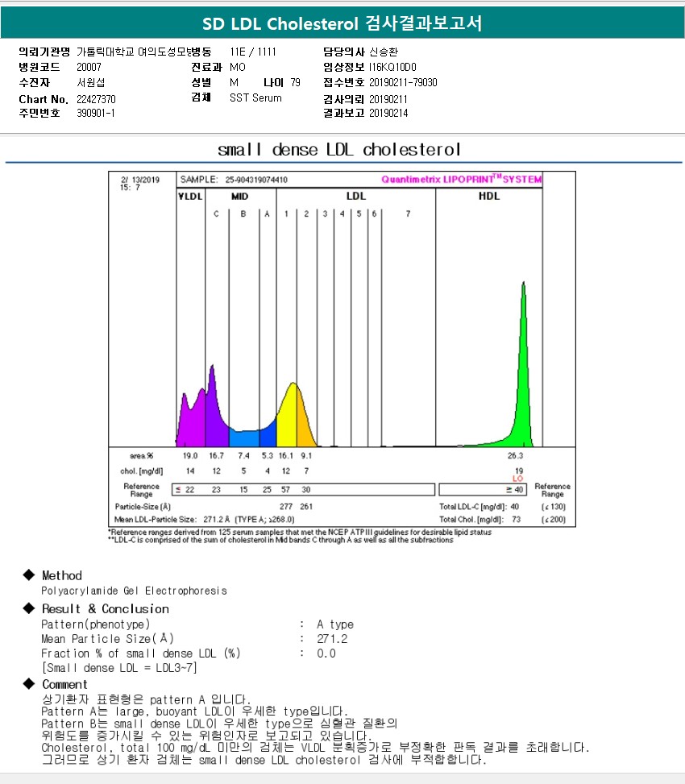Click area percent value '7.4'
The height and width of the screenshot is (784, 685).
[243, 456]
